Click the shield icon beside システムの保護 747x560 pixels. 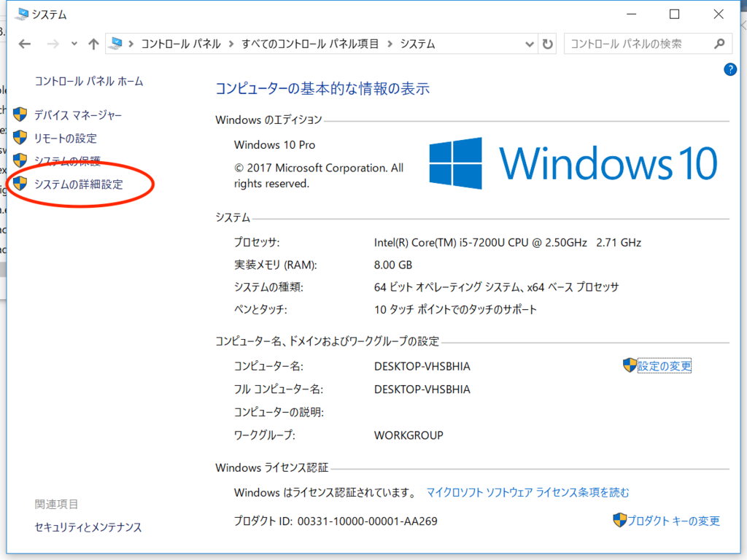click(20, 160)
